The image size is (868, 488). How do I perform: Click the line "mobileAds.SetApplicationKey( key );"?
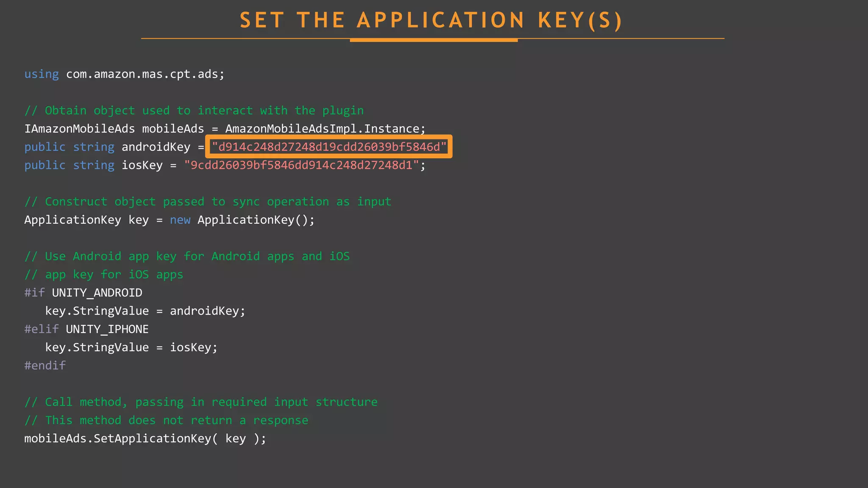(145, 438)
